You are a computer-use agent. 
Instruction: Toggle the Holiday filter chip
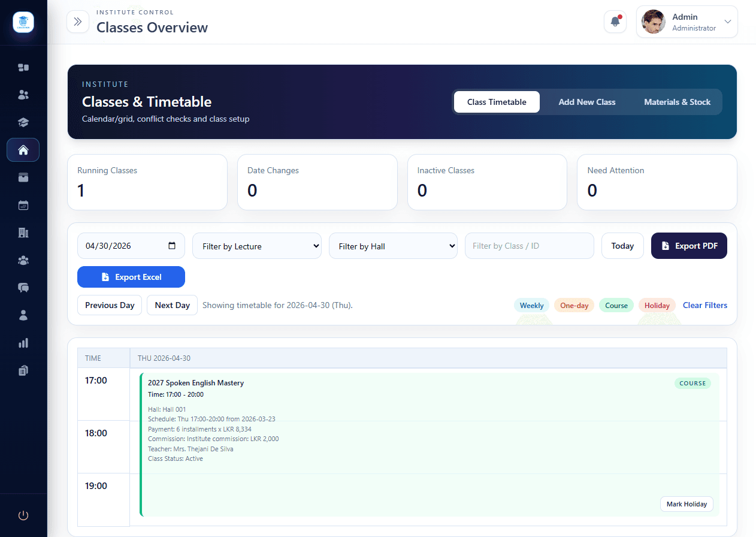coord(657,305)
